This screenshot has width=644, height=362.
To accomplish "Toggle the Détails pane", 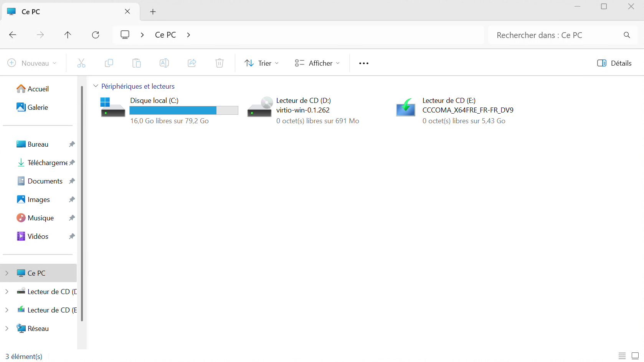I will [614, 63].
